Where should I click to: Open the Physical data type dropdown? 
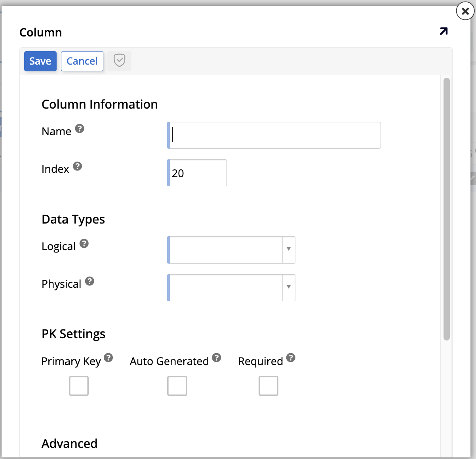pos(289,287)
